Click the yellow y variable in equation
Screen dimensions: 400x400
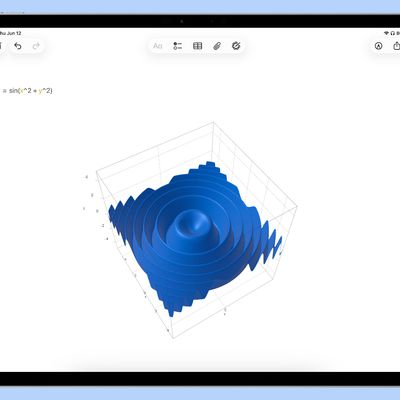coord(40,91)
